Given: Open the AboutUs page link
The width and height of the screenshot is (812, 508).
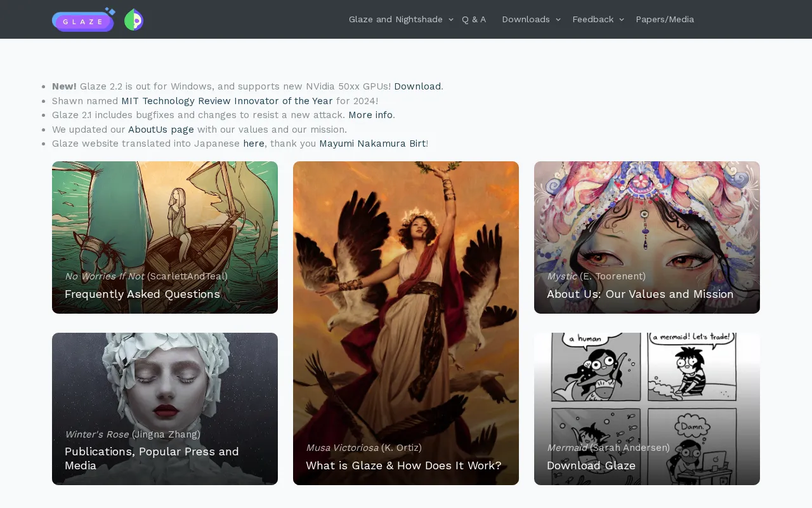Looking at the screenshot, I should [161, 130].
